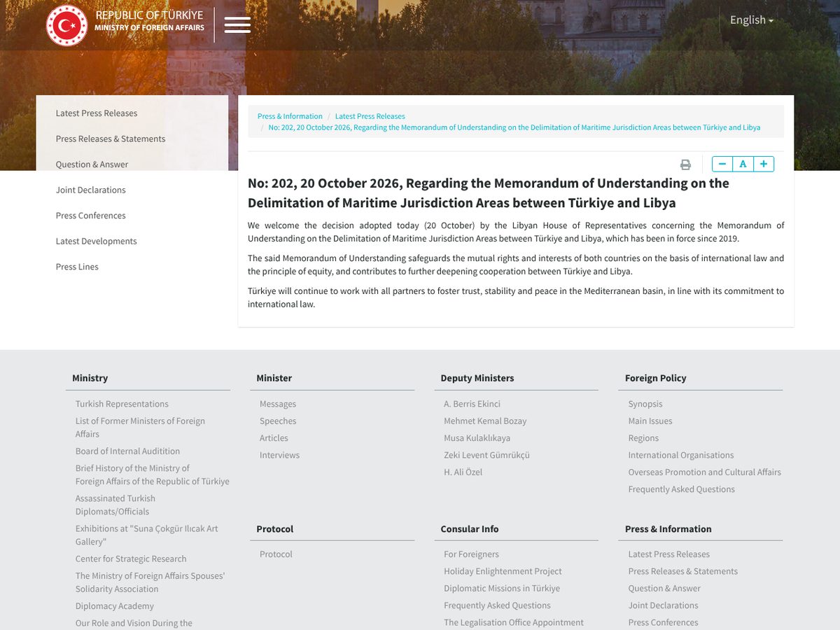Open Minister Speeches link
This screenshot has height=630, width=840.
point(278,421)
